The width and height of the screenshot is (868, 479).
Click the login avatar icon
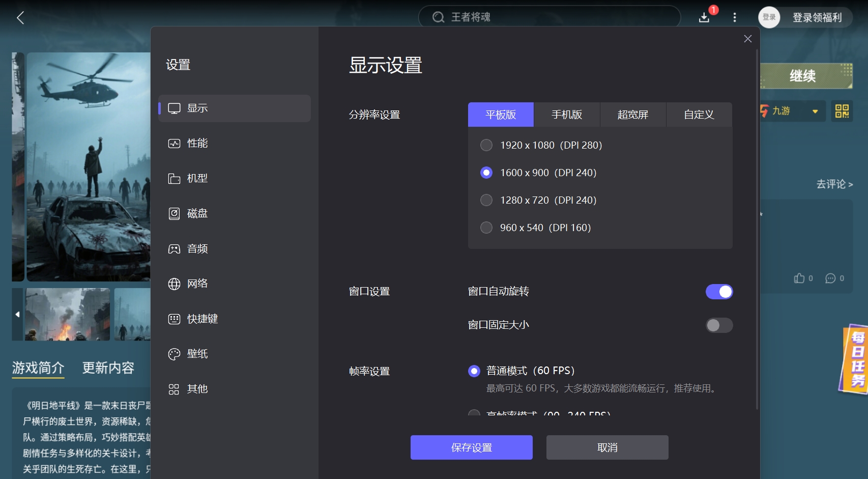point(769,17)
